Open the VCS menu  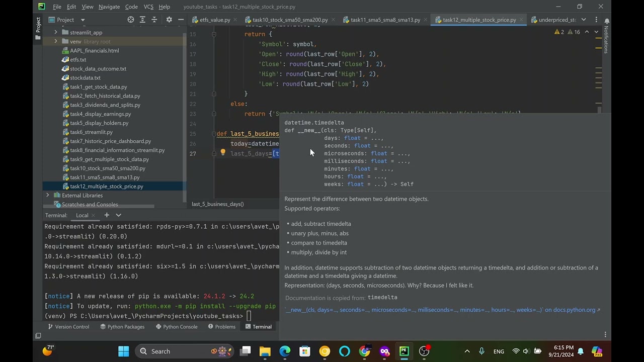coord(148,7)
